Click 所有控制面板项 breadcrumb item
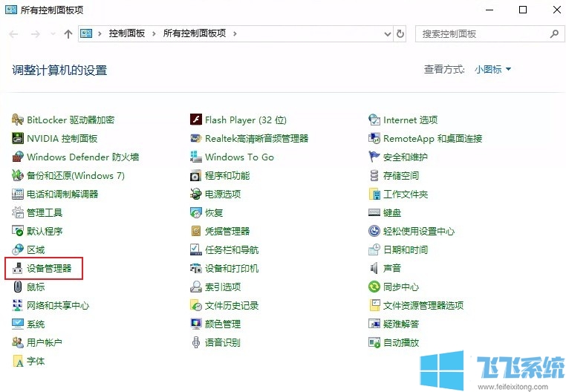566x392 pixels. point(195,33)
